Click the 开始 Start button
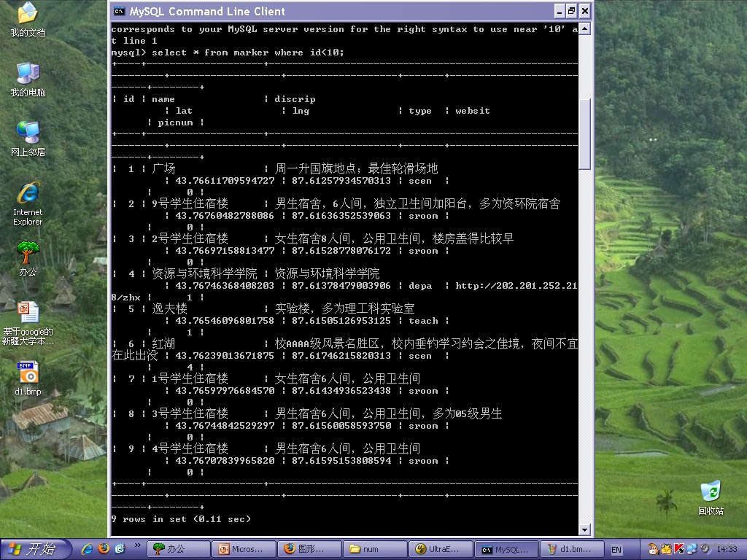Screen dimensions: 747x560 click(x=36, y=549)
